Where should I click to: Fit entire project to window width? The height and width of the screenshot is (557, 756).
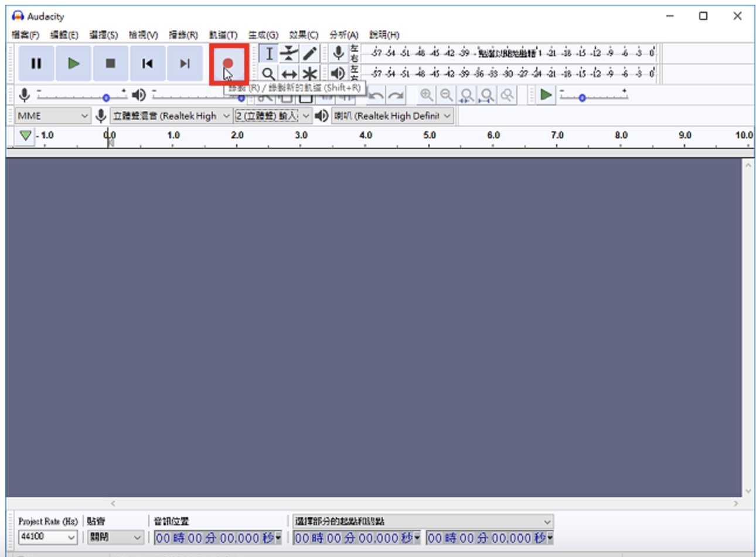487,95
